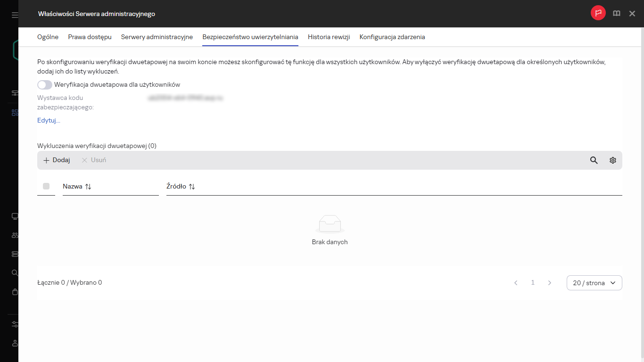This screenshot has width=644, height=362.
Task: Close the properties panel with X
Action: (632, 14)
